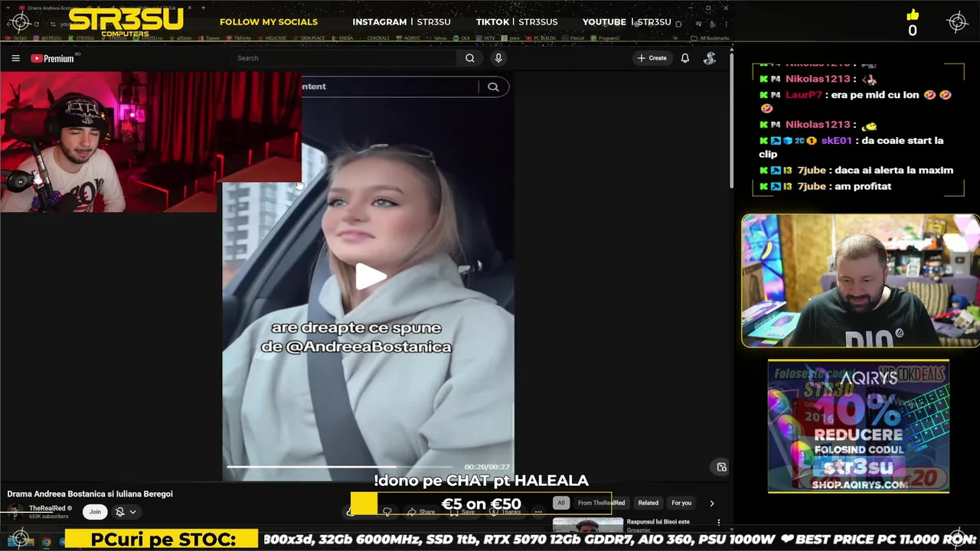980x551 pixels.
Task: Start voice search with microphone icon
Action: point(498,58)
